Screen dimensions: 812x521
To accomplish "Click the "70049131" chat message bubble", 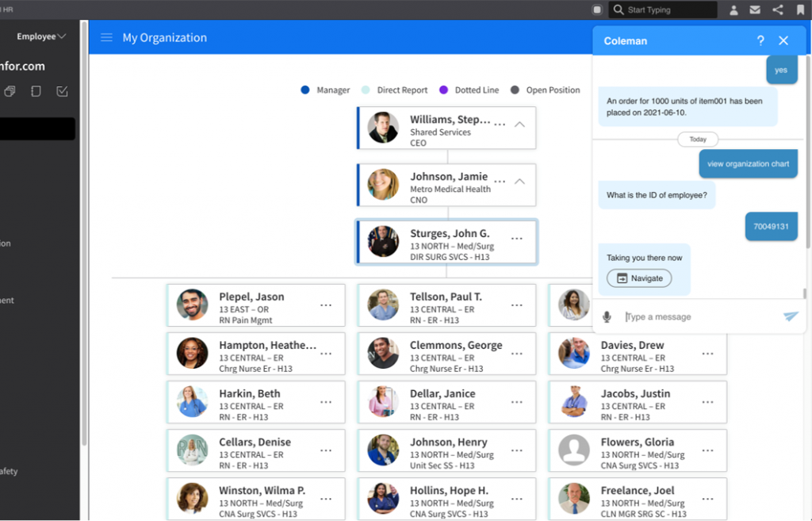I will [x=771, y=226].
